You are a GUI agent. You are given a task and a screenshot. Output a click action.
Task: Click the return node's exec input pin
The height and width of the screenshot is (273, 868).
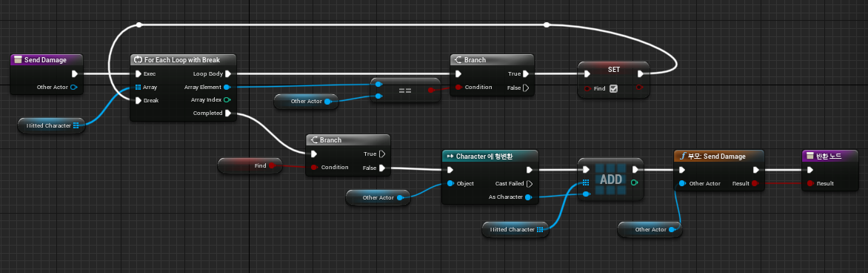[811, 170]
